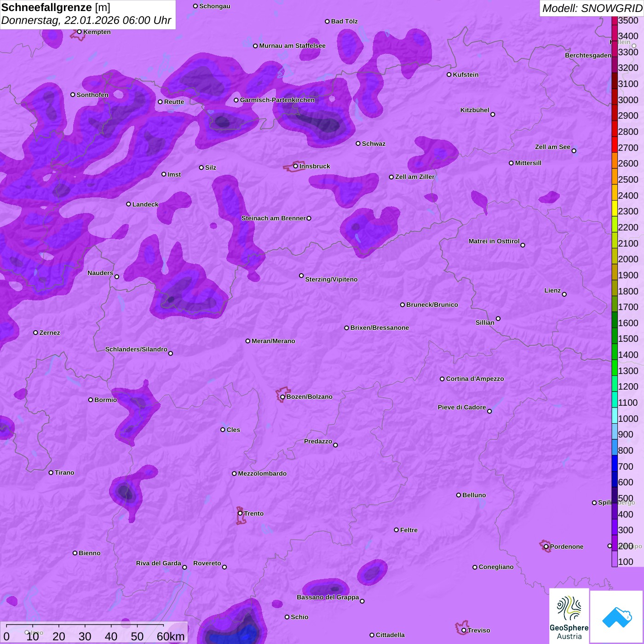This screenshot has height=644, width=644.
Task: Select the "Murnau am Staffelsee" label
Action: pyautogui.click(x=292, y=46)
